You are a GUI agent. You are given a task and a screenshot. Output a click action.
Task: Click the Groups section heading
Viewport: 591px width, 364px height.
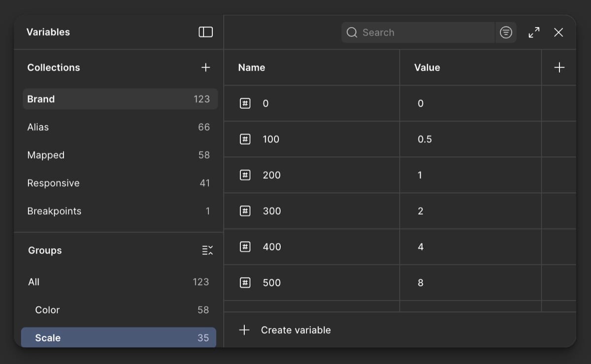(x=45, y=250)
